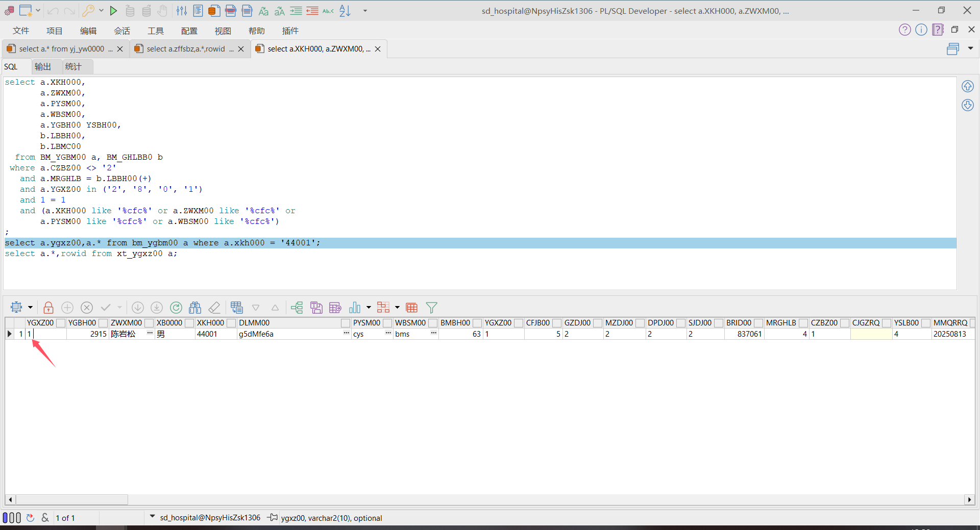This screenshot has width=980, height=530.
Task: Toggle the checkbox beside YGXZ00 column header
Action: click(x=61, y=323)
